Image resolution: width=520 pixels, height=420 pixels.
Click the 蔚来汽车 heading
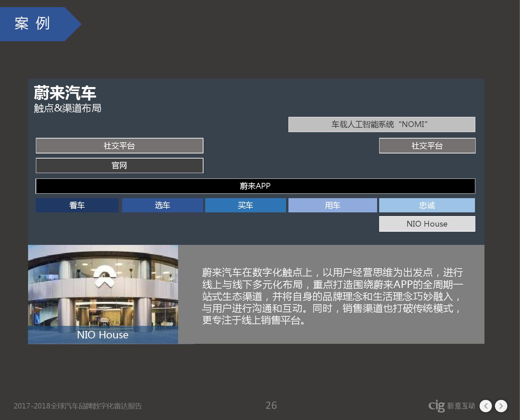[65, 93]
